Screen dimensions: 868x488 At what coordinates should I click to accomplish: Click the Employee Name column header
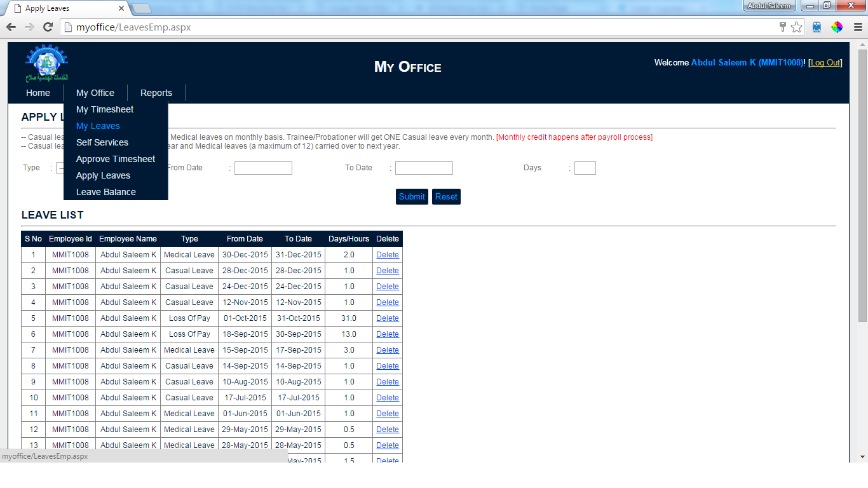click(128, 239)
